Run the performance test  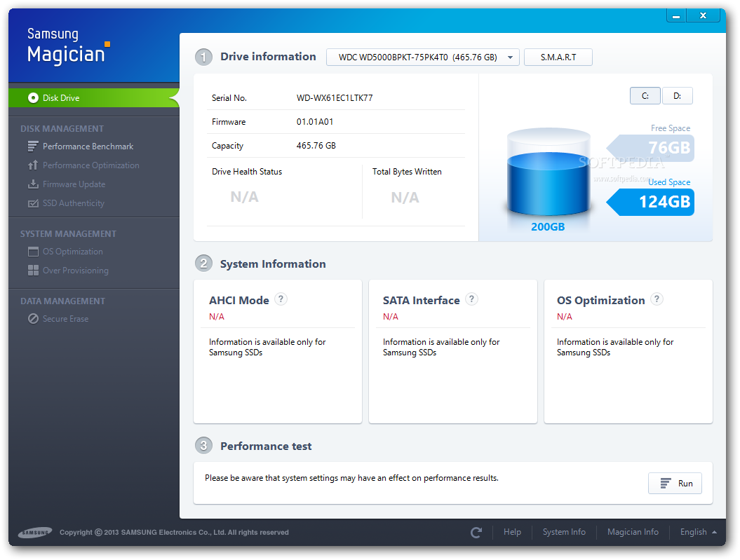[x=674, y=483]
